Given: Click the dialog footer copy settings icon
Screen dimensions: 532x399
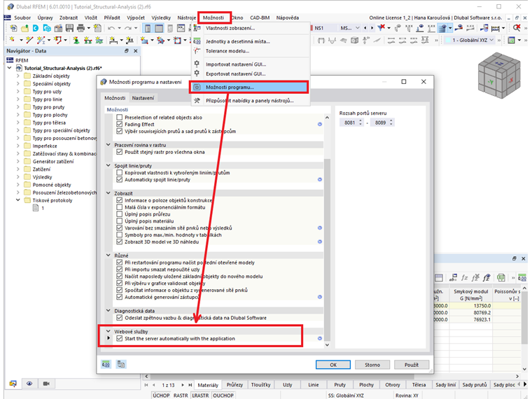Looking at the screenshot, I should pos(121,365).
